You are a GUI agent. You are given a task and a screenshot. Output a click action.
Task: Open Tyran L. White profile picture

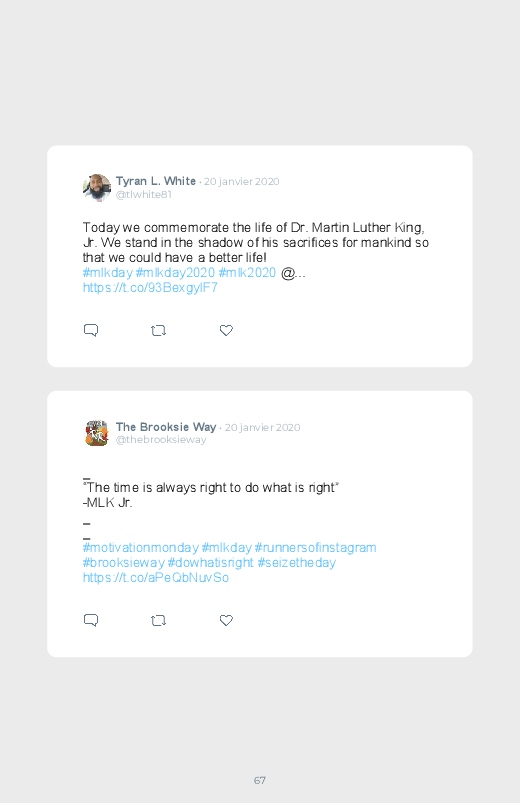(x=97, y=187)
